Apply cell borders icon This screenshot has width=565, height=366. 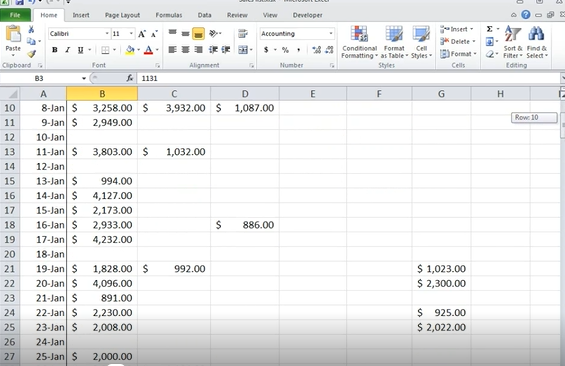point(105,50)
